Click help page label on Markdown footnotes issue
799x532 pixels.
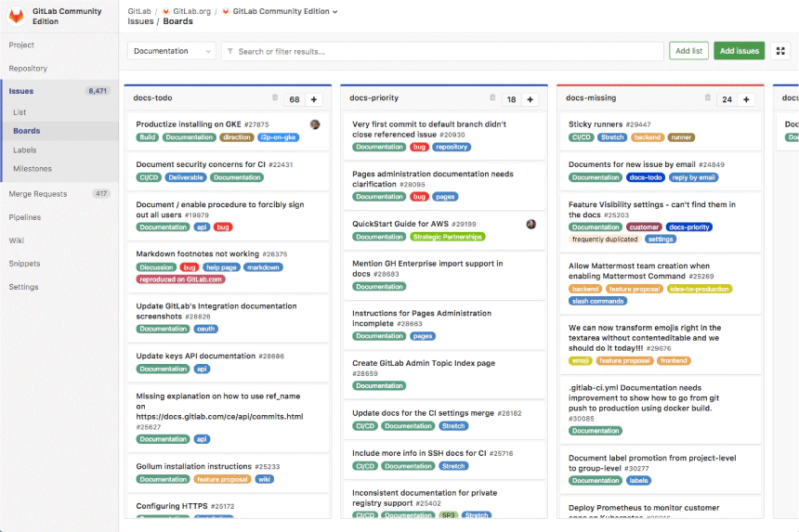point(221,267)
